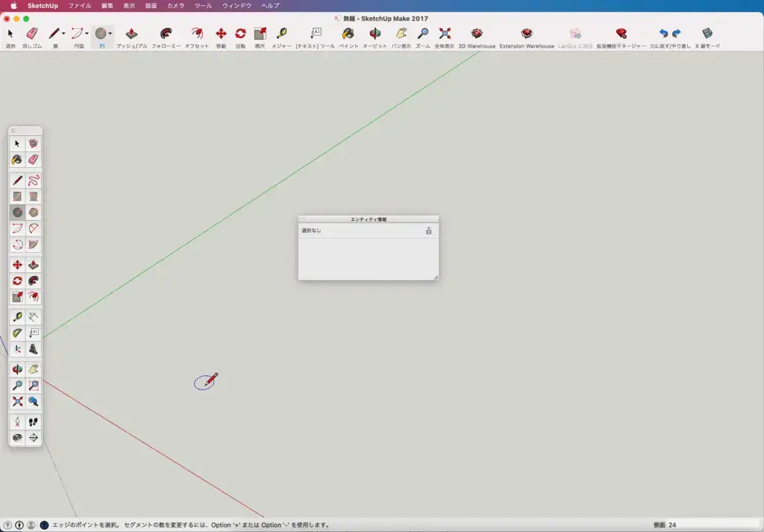The image size is (764, 532).
Task: Open the 線 tool dropdown arrow
Action: 63,34
